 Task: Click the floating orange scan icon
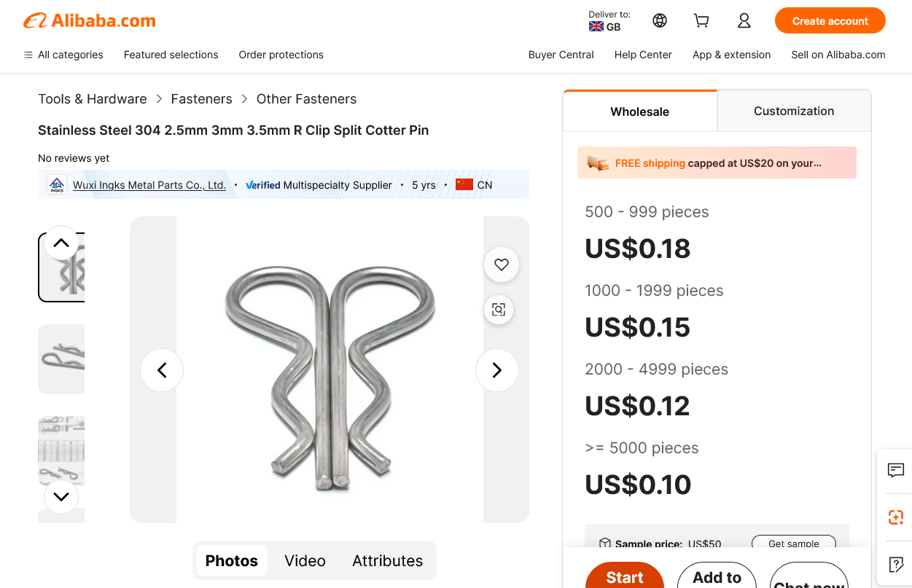tap(896, 517)
